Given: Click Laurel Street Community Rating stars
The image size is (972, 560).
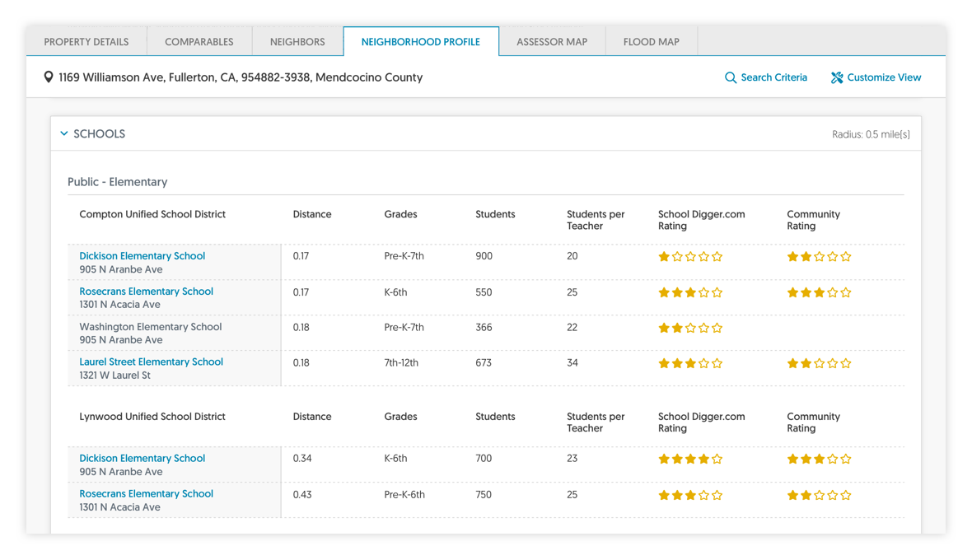Looking at the screenshot, I should pyautogui.click(x=819, y=363).
